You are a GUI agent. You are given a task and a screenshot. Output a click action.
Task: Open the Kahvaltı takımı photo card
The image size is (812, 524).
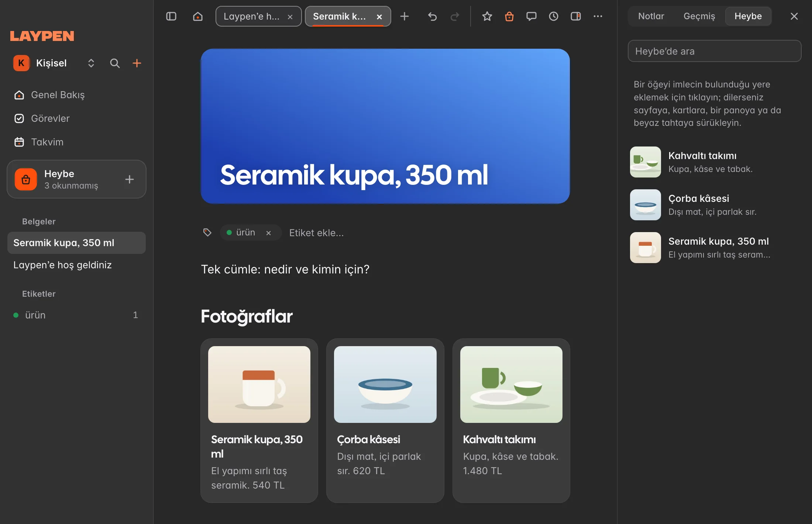click(x=511, y=421)
